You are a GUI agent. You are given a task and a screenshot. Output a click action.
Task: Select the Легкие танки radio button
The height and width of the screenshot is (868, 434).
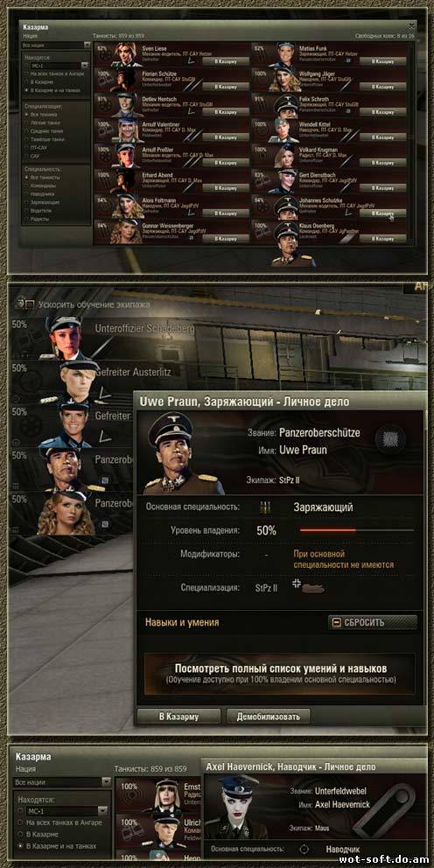pyautogui.click(x=26, y=122)
